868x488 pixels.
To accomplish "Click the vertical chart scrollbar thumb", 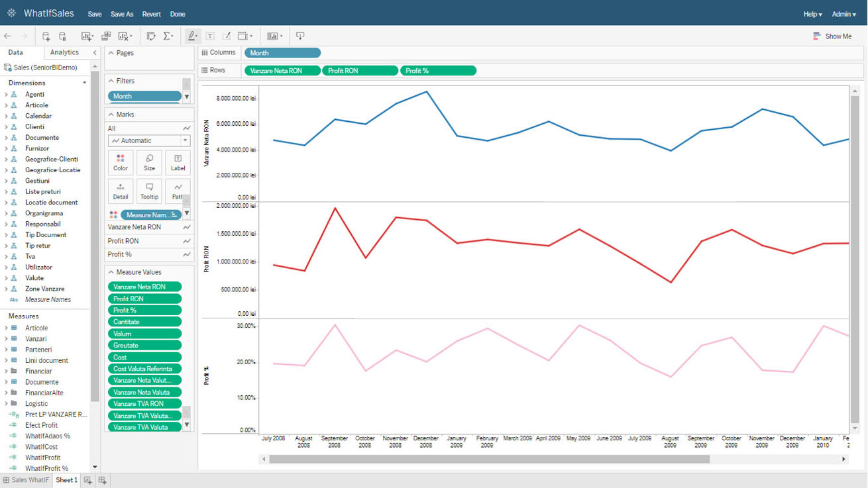I will [855, 260].
